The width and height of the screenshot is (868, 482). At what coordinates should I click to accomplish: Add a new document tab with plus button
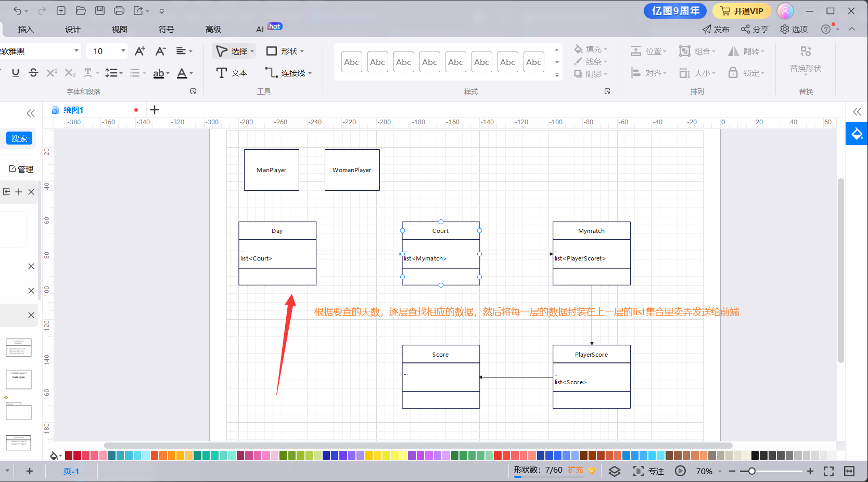[154, 110]
